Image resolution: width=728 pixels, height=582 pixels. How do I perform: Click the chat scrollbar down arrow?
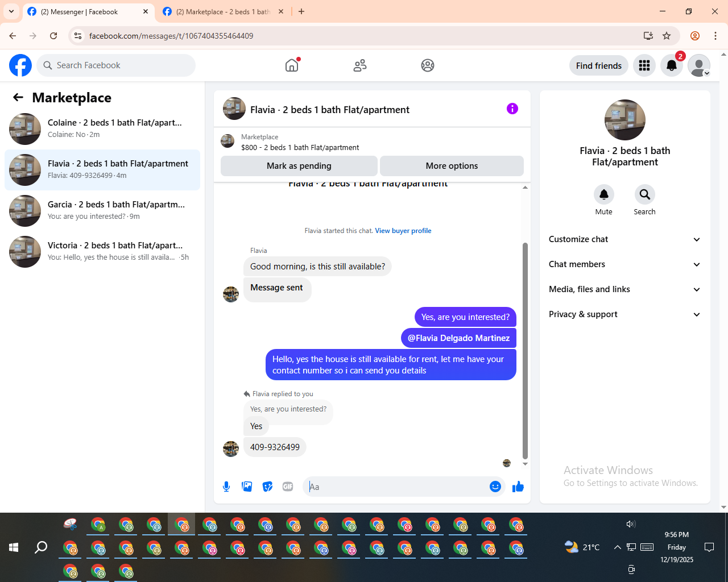(x=525, y=464)
